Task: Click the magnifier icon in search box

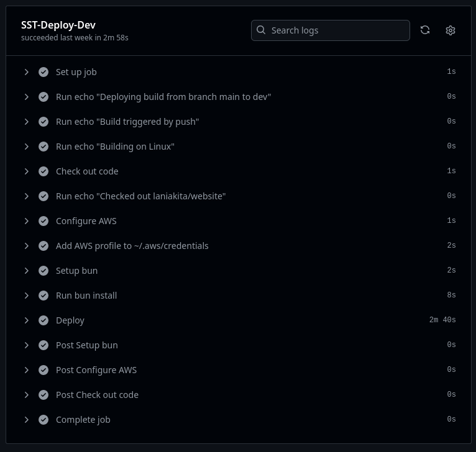Action: pyautogui.click(x=261, y=30)
